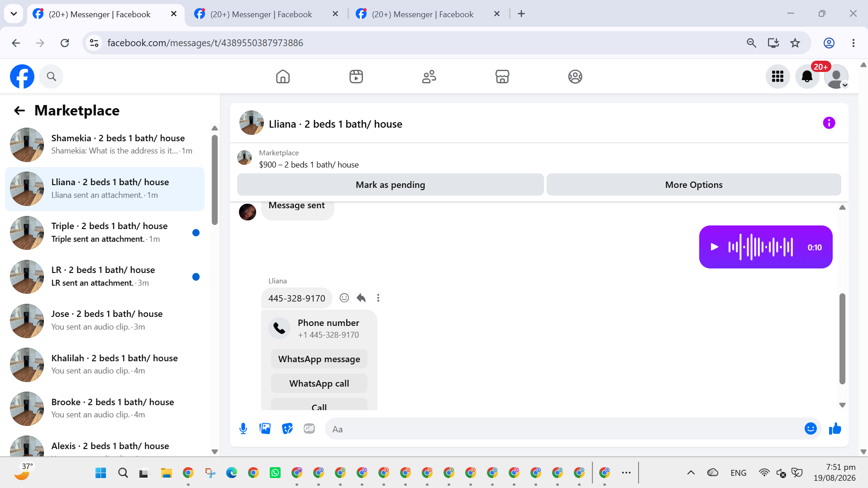The height and width of the screenshot is (488, 868).
Task: React to the 445-328-9170 message
Action: pos(344,298)
